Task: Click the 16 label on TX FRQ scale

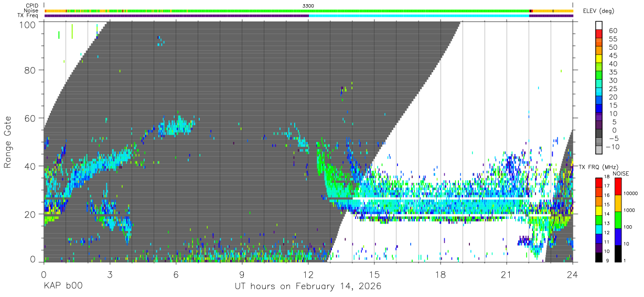Action: 606,195
